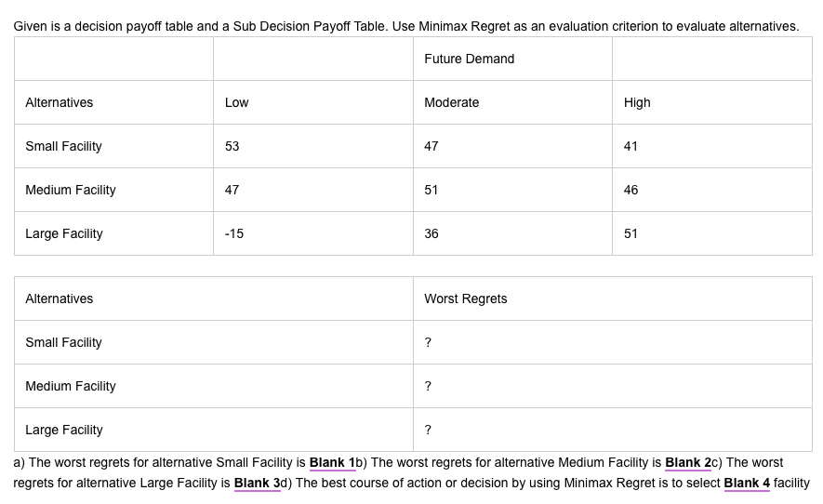Select the Future Demand header cell

(x=512, y=59)
